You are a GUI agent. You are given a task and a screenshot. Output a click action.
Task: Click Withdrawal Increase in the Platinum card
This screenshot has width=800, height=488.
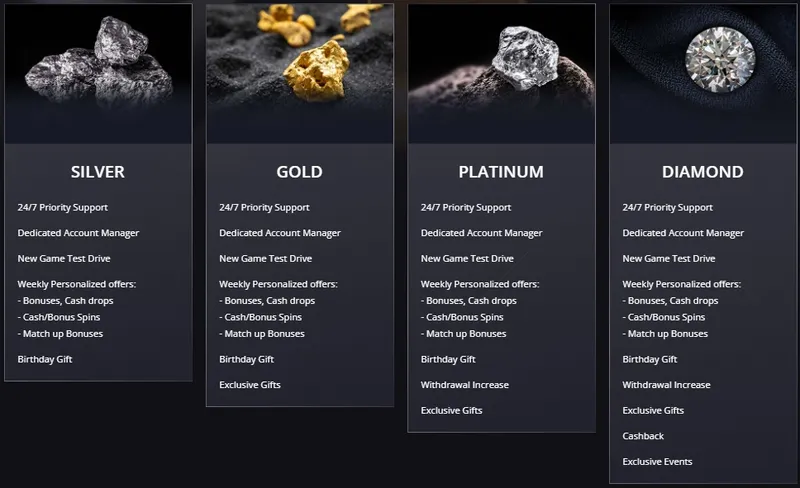[464, 385]
